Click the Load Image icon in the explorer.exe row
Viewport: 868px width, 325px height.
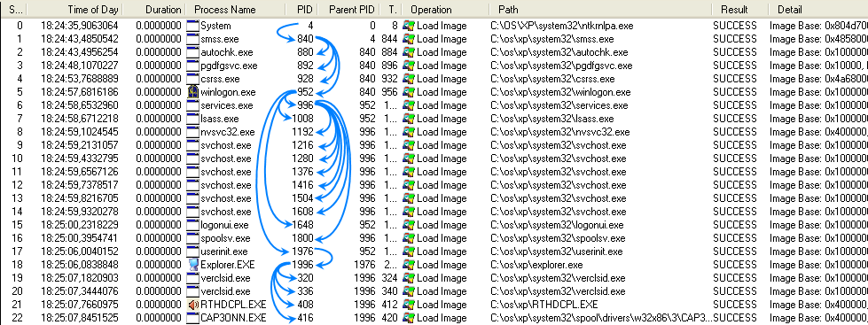point(409,265)
